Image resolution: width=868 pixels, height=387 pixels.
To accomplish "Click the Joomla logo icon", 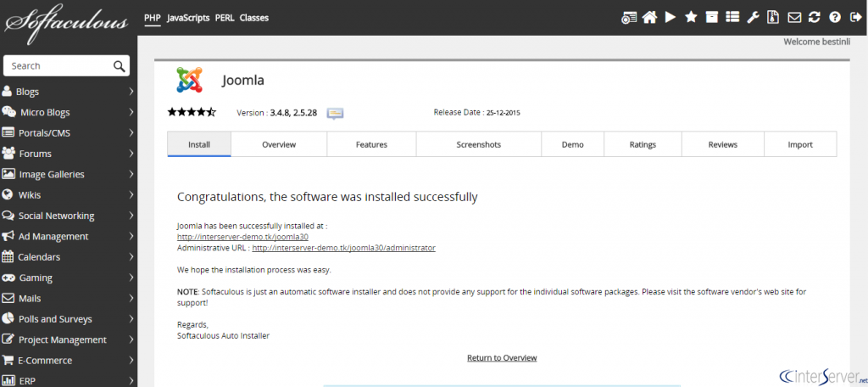I will 189,80.
